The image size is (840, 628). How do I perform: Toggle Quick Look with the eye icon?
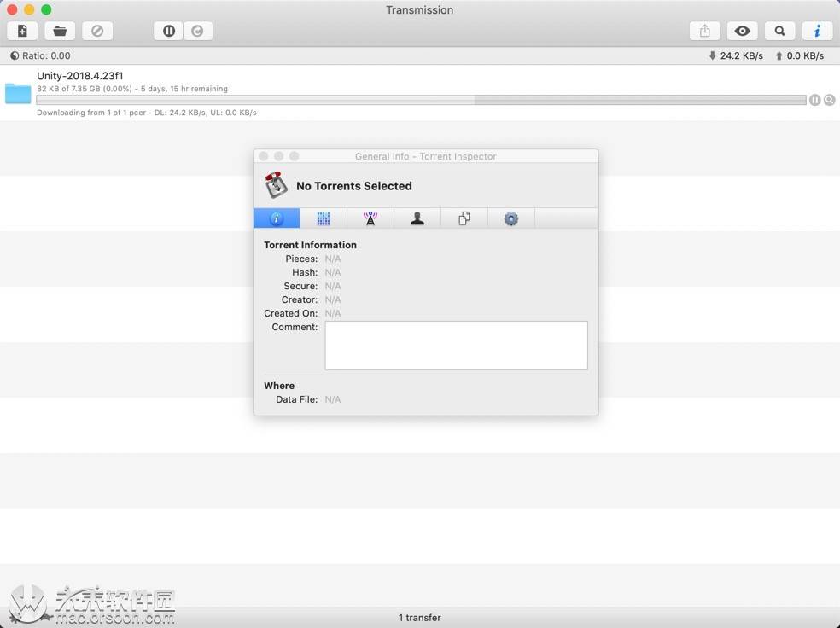743,31
